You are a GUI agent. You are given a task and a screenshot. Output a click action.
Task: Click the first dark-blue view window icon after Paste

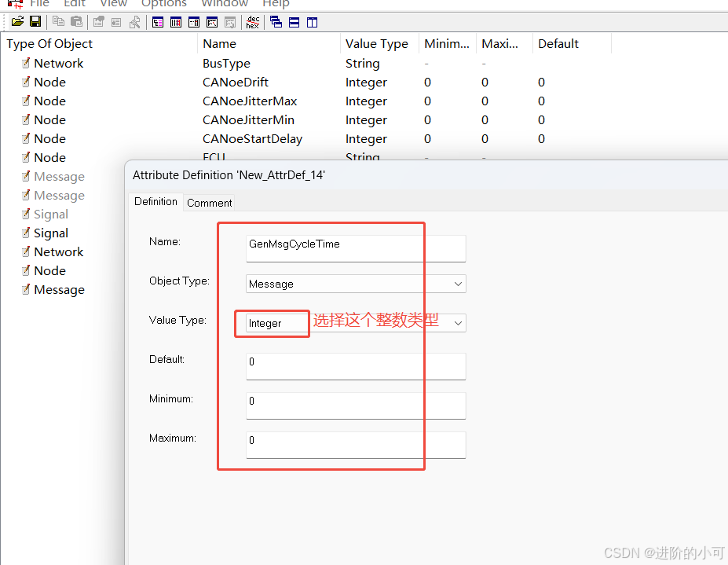click(x=158, y=22)
